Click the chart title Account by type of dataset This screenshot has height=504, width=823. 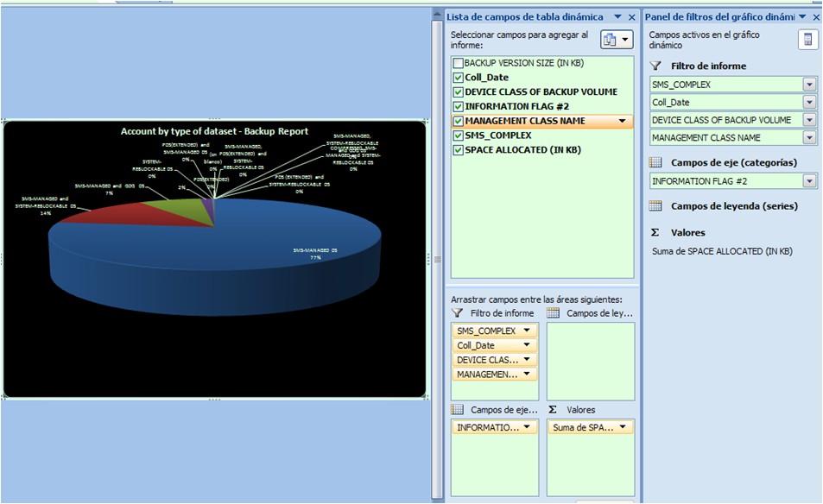click(214, 132)
